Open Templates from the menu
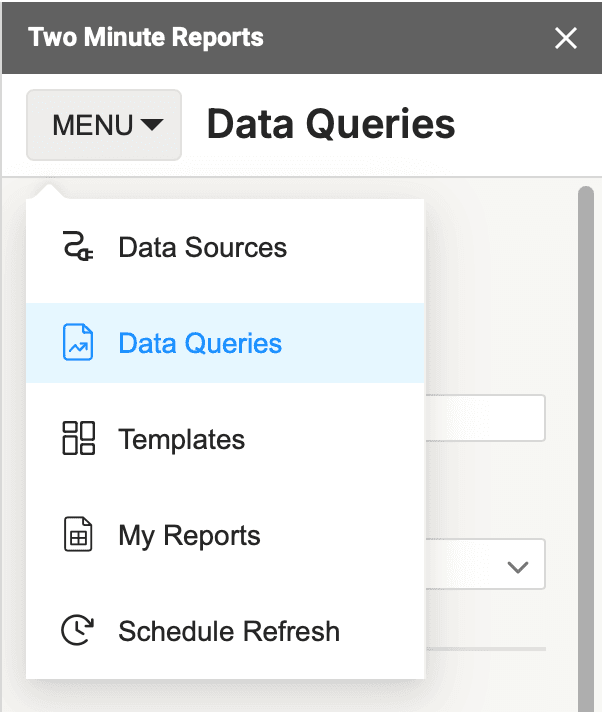Screen dimensions: 602x712 coord(225,439)
